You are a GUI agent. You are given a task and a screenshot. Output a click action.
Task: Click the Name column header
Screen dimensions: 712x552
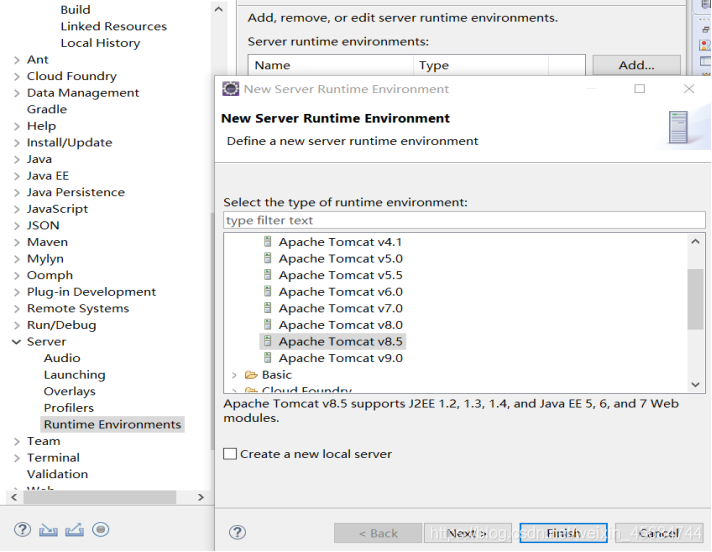click(331, 65)
